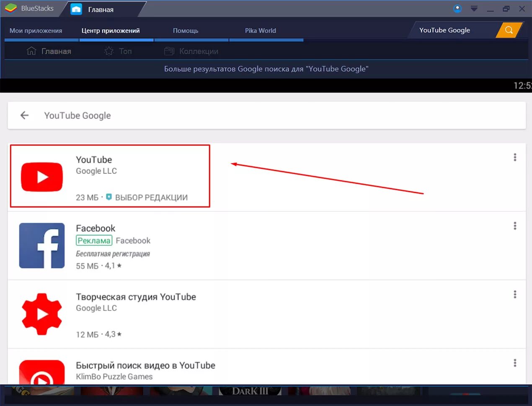Switch to Мои приложения tab
532x406 pixels.
pos(36,31)
